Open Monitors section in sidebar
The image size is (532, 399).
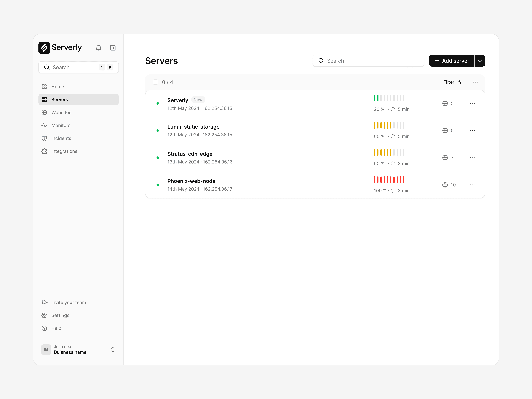click(61, 125)
